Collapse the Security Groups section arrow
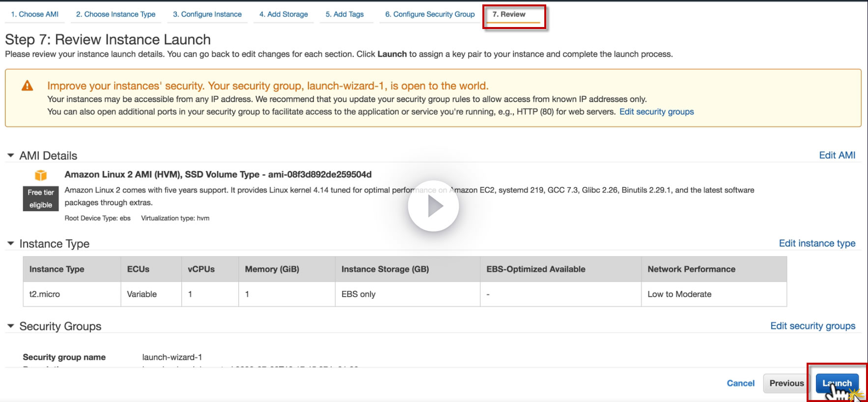868x402 pixels. pyautogui.click(x=11, y=326)
